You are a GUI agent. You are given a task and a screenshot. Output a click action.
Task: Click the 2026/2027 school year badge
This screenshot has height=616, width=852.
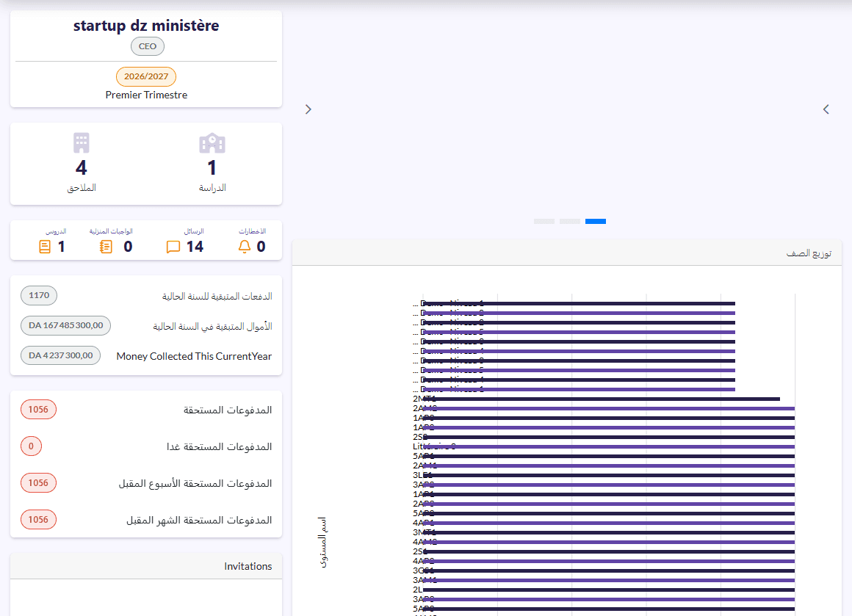[x=146, y=76]
